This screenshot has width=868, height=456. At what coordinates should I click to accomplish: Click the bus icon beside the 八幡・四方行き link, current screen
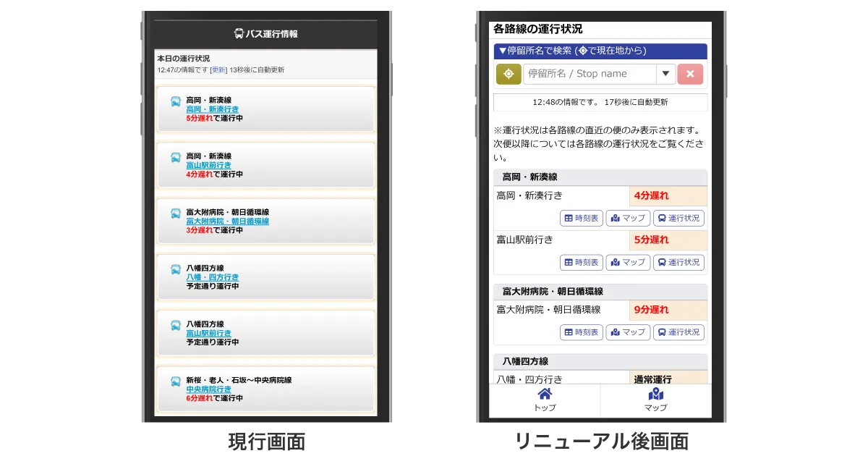tap(176, 269)
